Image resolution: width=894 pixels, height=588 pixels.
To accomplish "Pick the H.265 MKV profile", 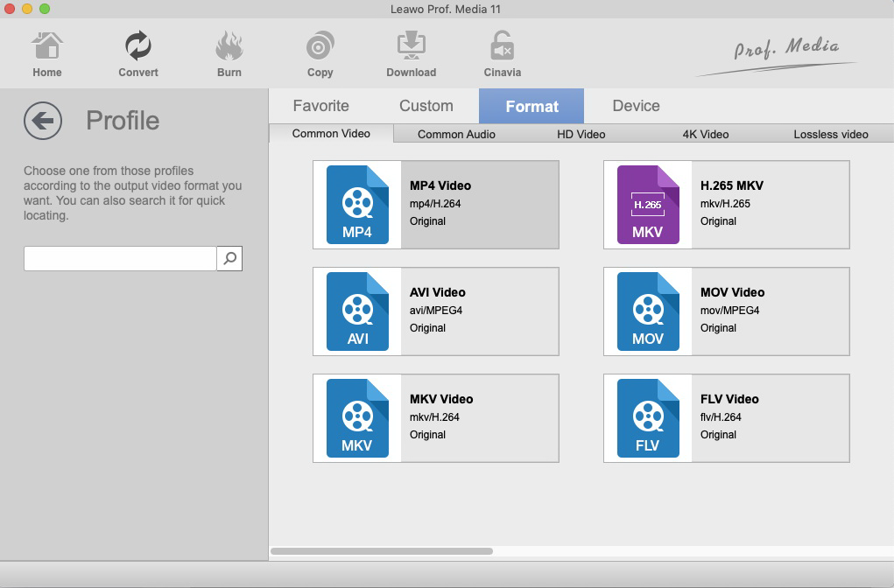I will [x=726, y=205].
